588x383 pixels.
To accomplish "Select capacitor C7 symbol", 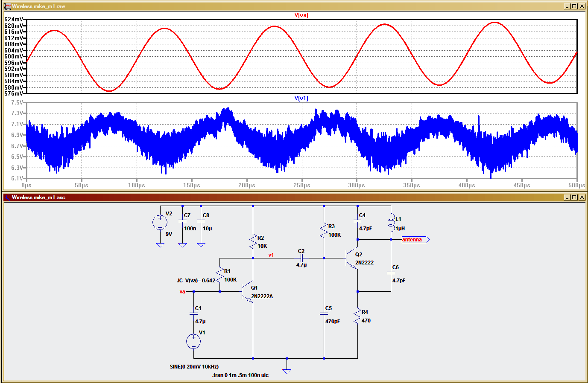I will pos(182,221).
